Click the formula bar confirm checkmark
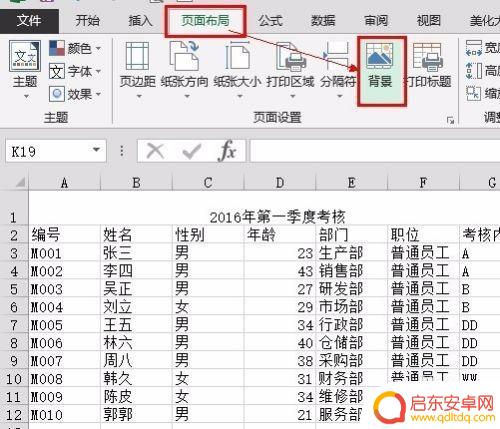This screenshot has width=500, height=429. pos(192,152)
